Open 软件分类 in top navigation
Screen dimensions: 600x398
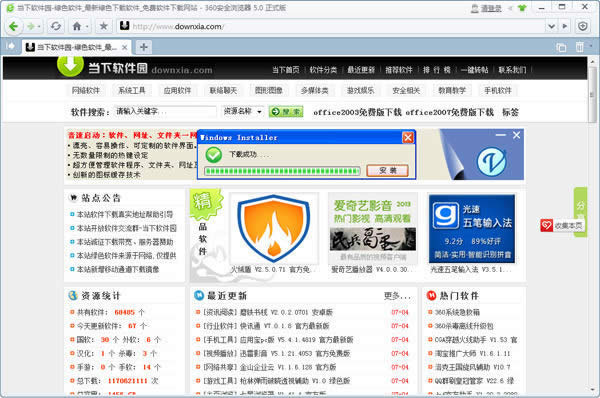point(323,70)
